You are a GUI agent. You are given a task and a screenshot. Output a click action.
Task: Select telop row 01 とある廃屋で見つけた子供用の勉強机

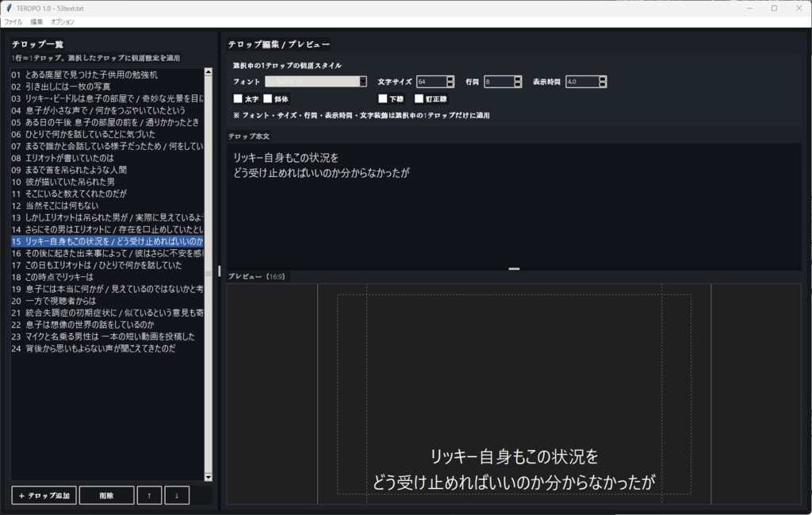point(107,75)
